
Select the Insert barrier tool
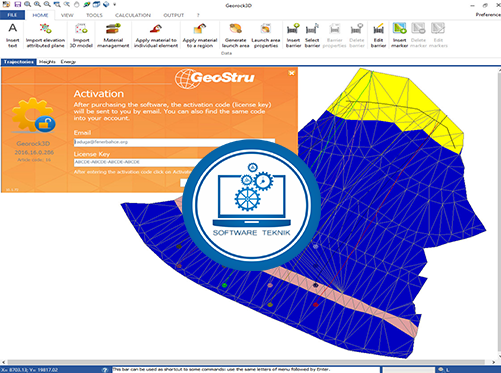[x=293, y=35]
